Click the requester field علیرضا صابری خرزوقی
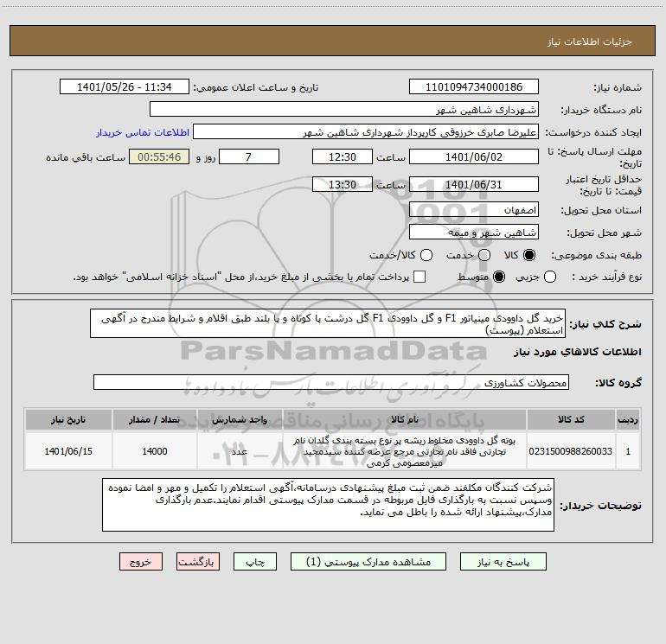The image size is (666, 644). pos(366,132)
